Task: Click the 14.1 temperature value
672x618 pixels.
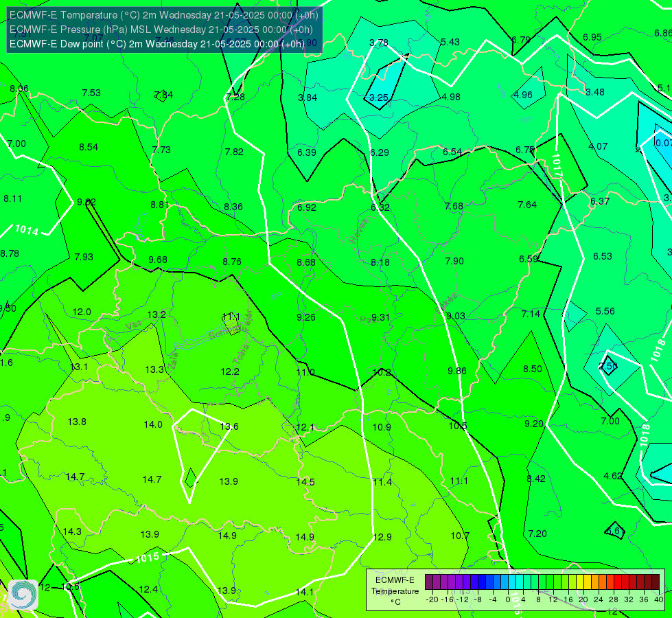Action: [x=305, y=593]
